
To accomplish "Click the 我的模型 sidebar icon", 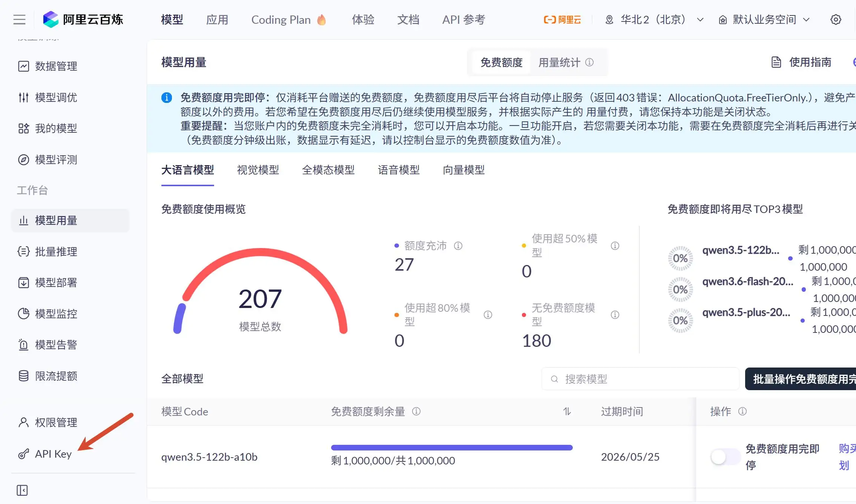I will point(23,129).
